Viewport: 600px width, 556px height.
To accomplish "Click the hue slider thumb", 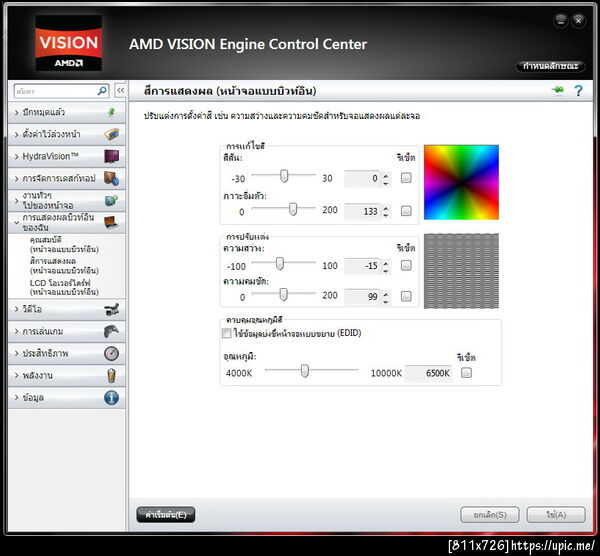I will tap(284, 176).
